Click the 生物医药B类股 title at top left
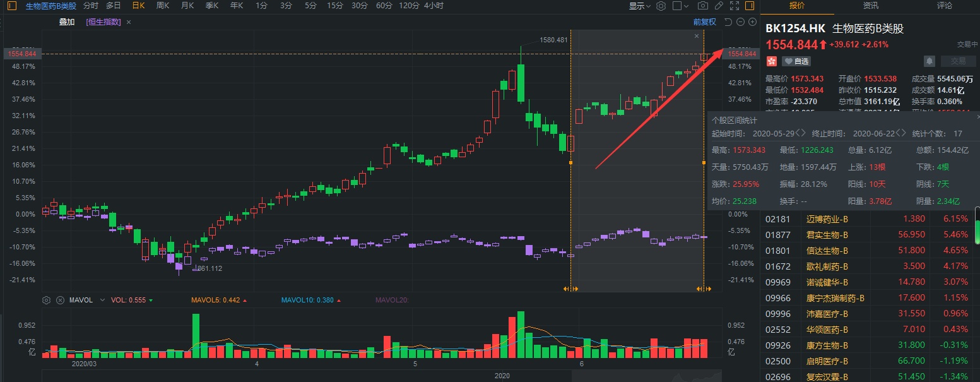 tap(50, 6)
